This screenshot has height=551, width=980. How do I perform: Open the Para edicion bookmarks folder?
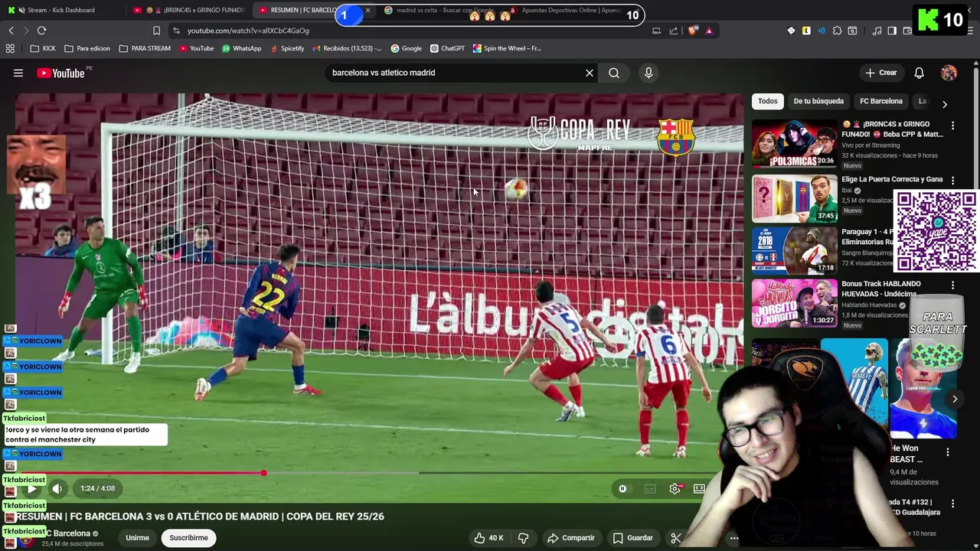coord(87,48)
